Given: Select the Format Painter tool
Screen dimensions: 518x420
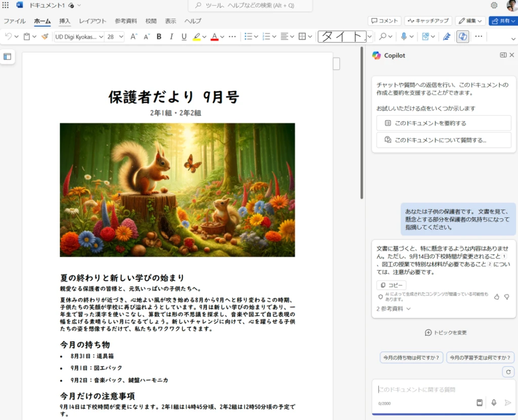Looking at the screenshot, I should tap(45, 36).
